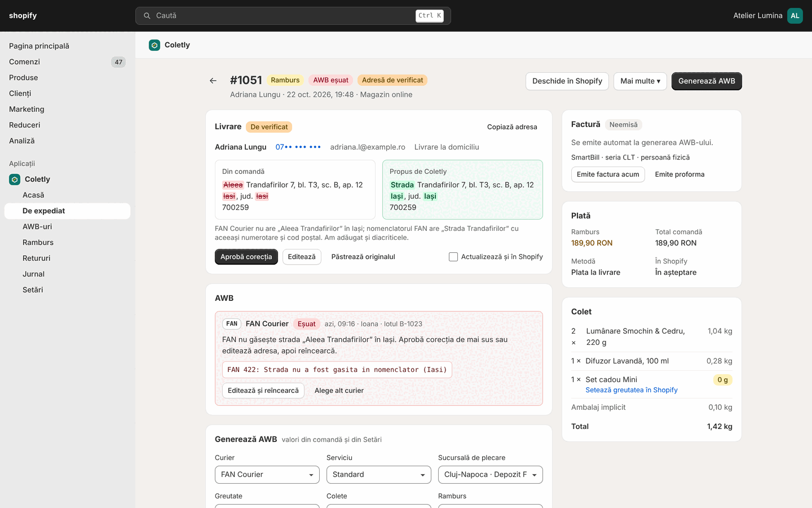Follow the "Setează greutatea în Shopify" link
Screen dimensions: 812x508
[632, 390]
